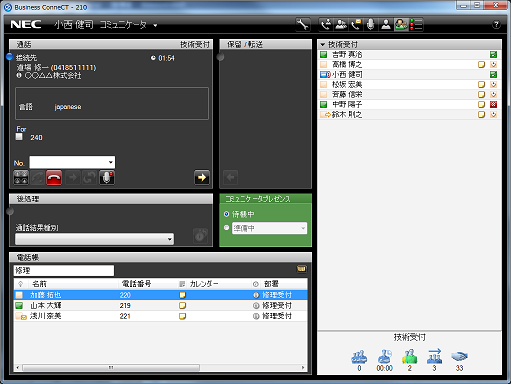Select 斉藤 信栄 in agent list
The image size is (511, 384).
point(410,95)
